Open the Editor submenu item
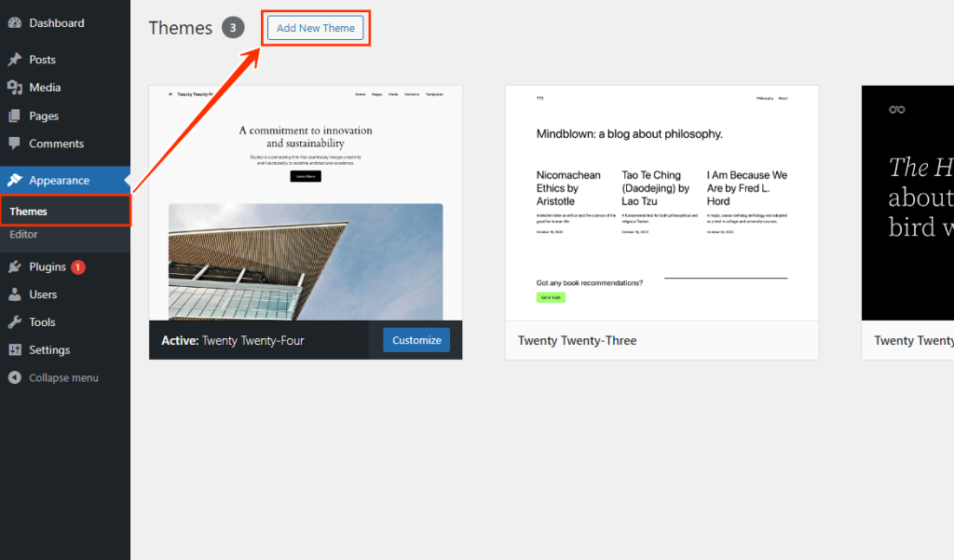Screen dimensions: 954x560 (23, 235)
